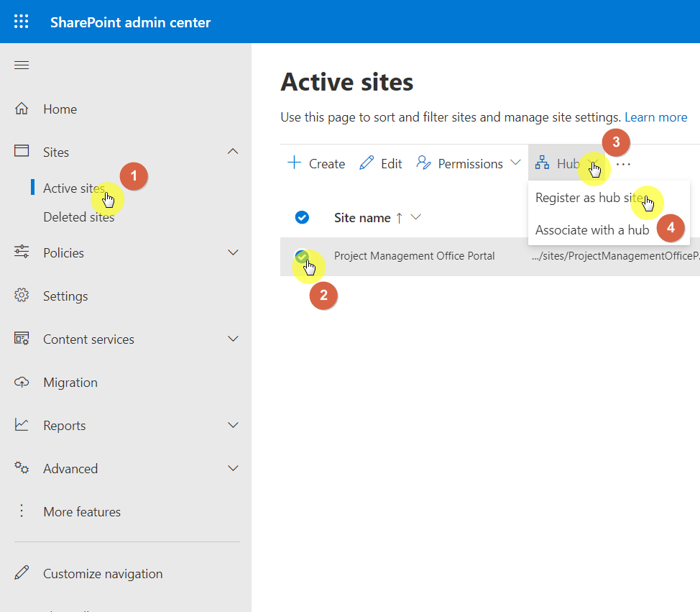
Task: Expand the Advanced section chevron
Action: point(233,468)
